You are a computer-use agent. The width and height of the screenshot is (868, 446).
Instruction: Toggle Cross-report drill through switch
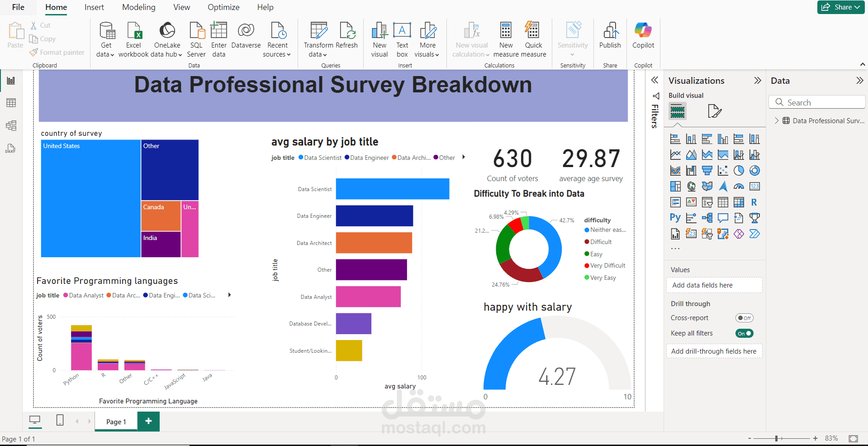tap(744, 318)
